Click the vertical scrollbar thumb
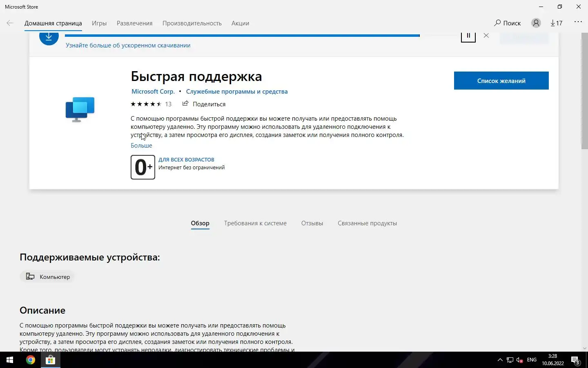The height and width of the screenshot is (368, 588). tap(584, 91)
